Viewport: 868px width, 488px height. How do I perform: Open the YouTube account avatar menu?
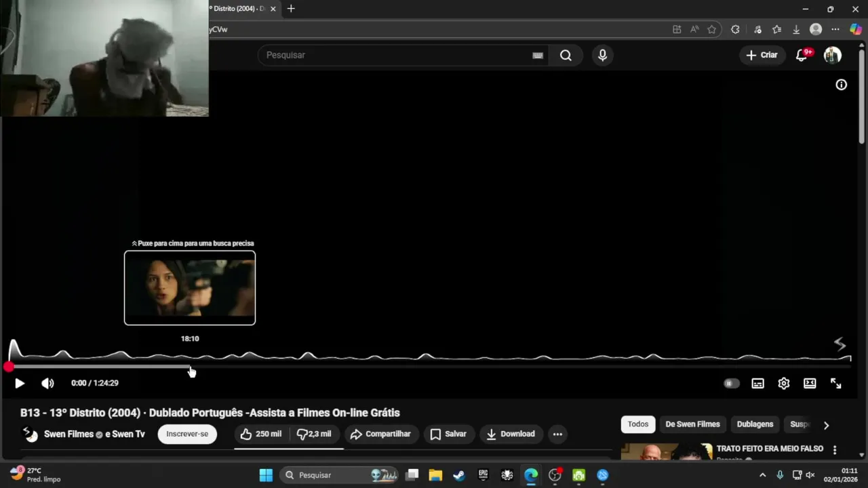pyautogui.click(x=832, y=55)
